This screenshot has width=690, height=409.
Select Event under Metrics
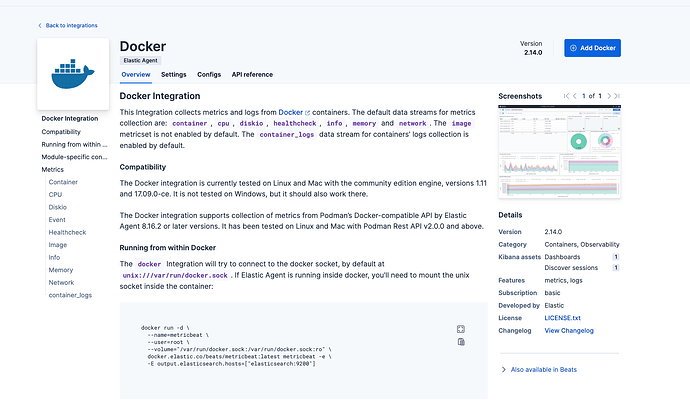click(57, 220)
